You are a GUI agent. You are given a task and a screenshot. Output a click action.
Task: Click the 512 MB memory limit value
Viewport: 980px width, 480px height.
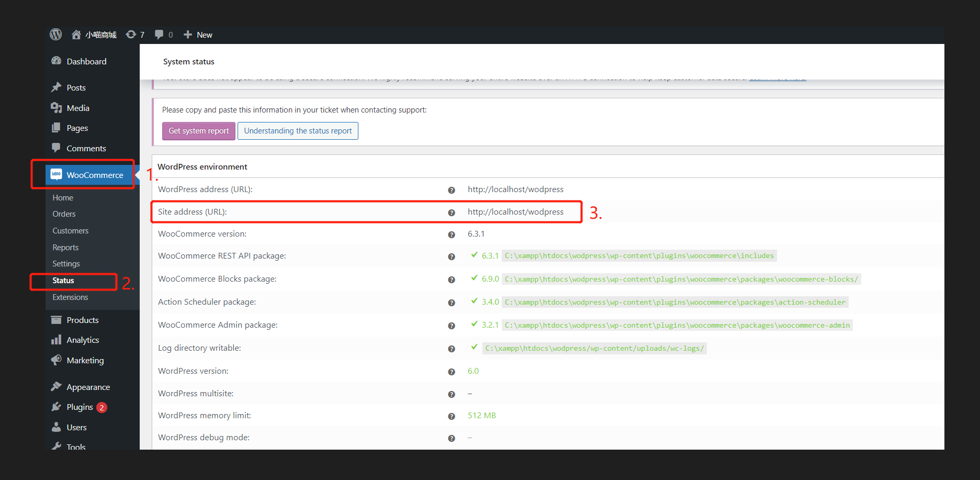pos(482,415)
